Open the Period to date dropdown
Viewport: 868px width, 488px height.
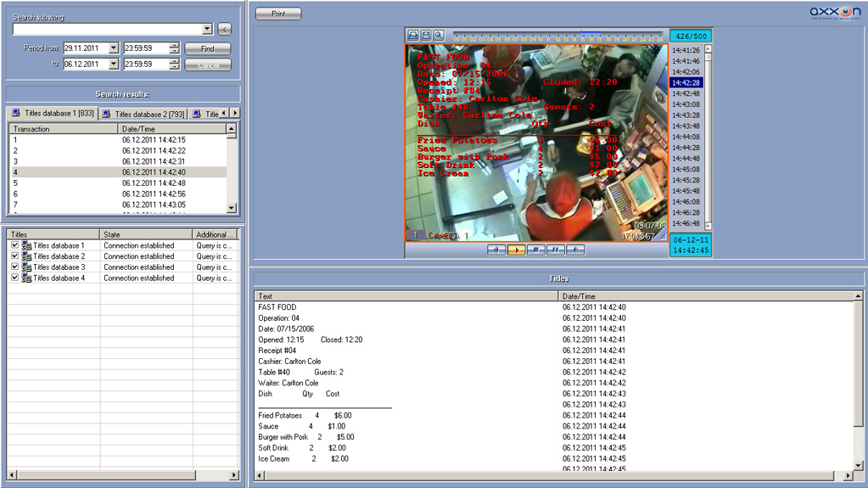(x=114, y=65)
